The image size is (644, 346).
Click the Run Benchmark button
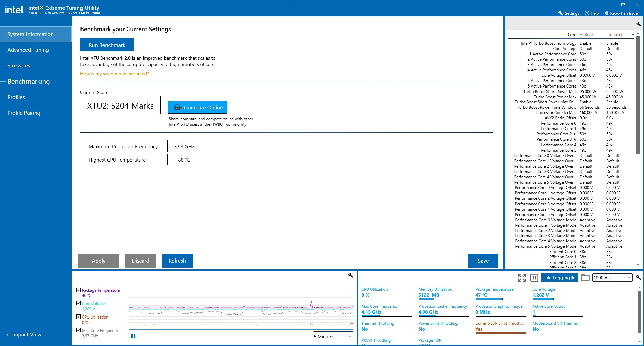(x=107, y=45)
